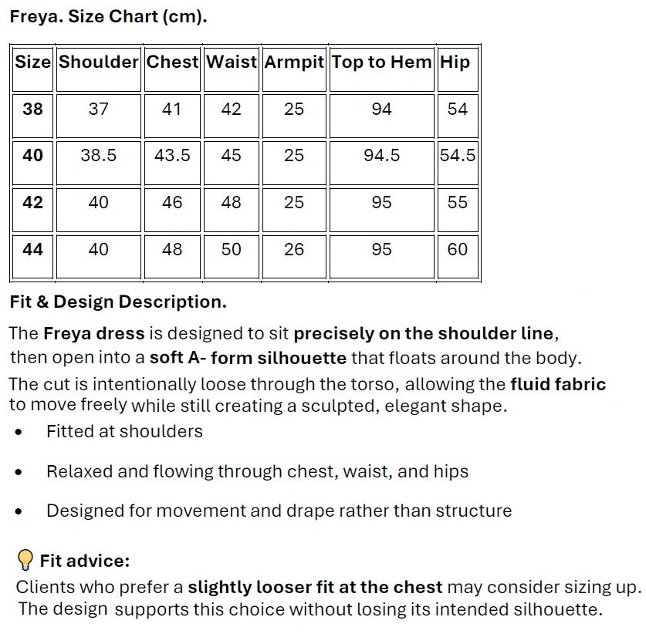Select the size 44 row label

[x=32, y=250]
